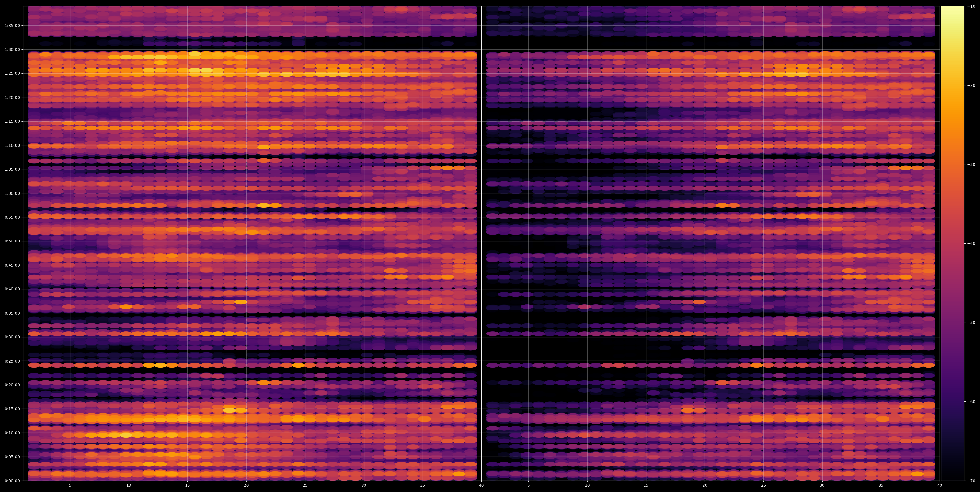Select the 0:30:00 y-axis tick label
Image resolution: width=980 pixels, height=492 pixels.
tap(12, 337)
